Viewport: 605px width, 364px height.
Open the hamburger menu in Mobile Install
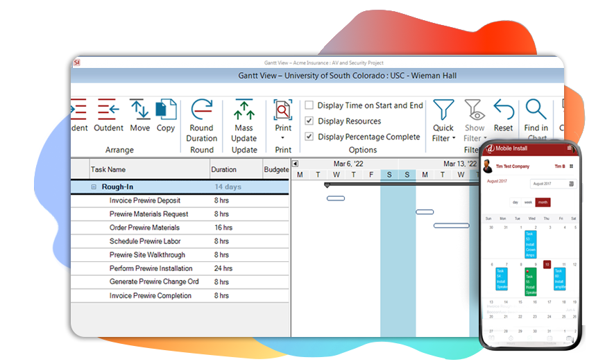[569, 148]
